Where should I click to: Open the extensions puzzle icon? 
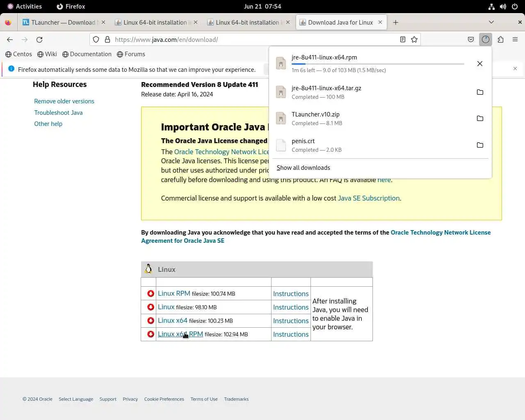pos(500,39)
